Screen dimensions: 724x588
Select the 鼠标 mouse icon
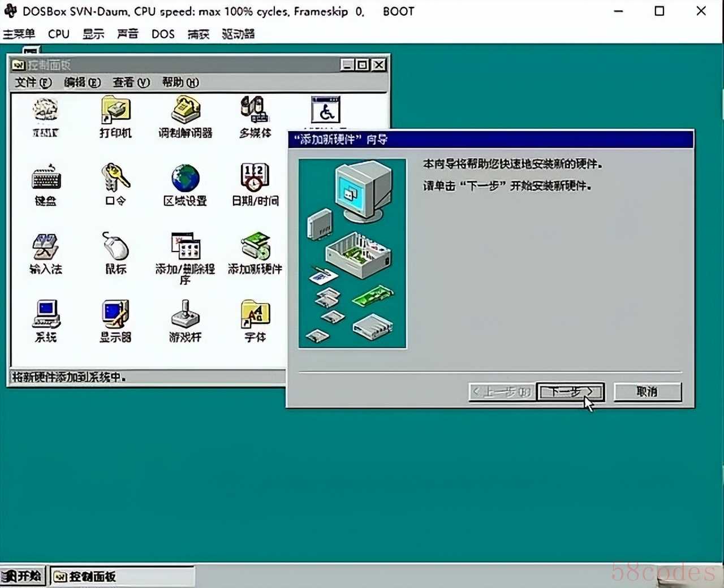coord(116,253)
